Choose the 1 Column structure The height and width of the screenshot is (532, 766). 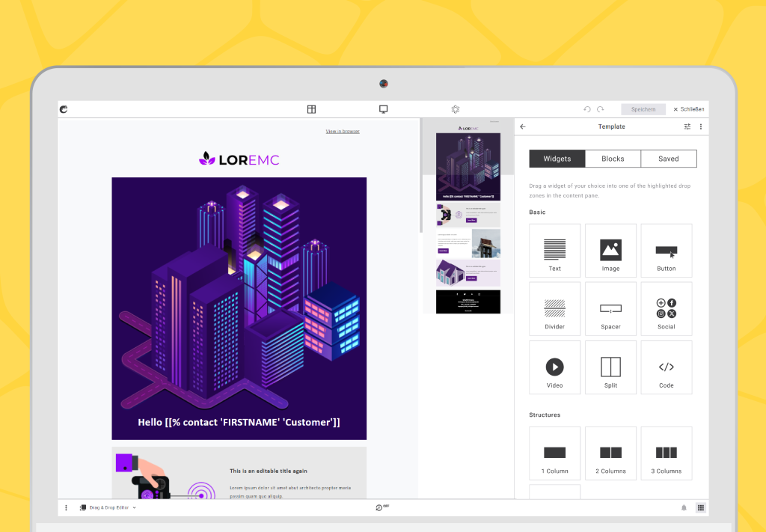pyautogui.click(x=554, y=453)
